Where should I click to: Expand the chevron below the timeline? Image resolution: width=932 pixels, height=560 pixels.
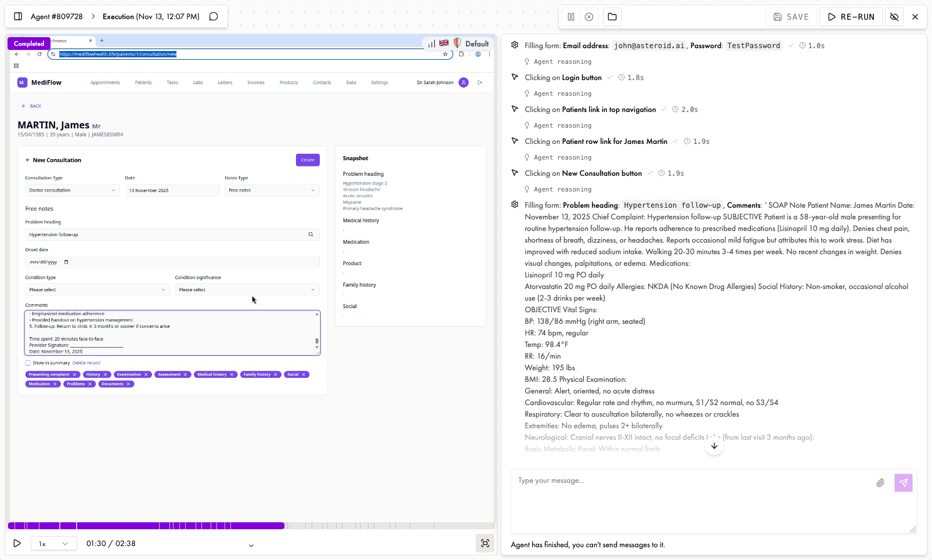pos(251,545)
